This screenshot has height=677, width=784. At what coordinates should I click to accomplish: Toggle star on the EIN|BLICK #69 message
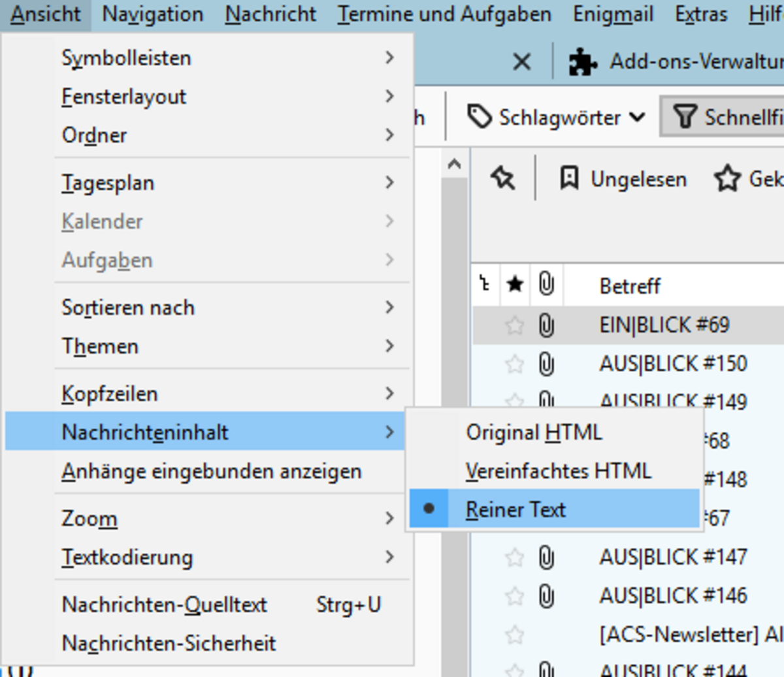click(515, 325)
